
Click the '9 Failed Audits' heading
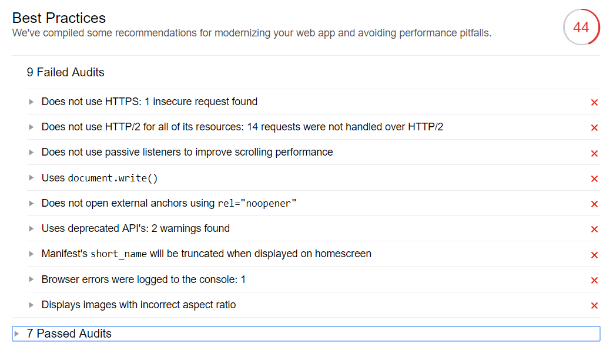[x=65, y=72]
